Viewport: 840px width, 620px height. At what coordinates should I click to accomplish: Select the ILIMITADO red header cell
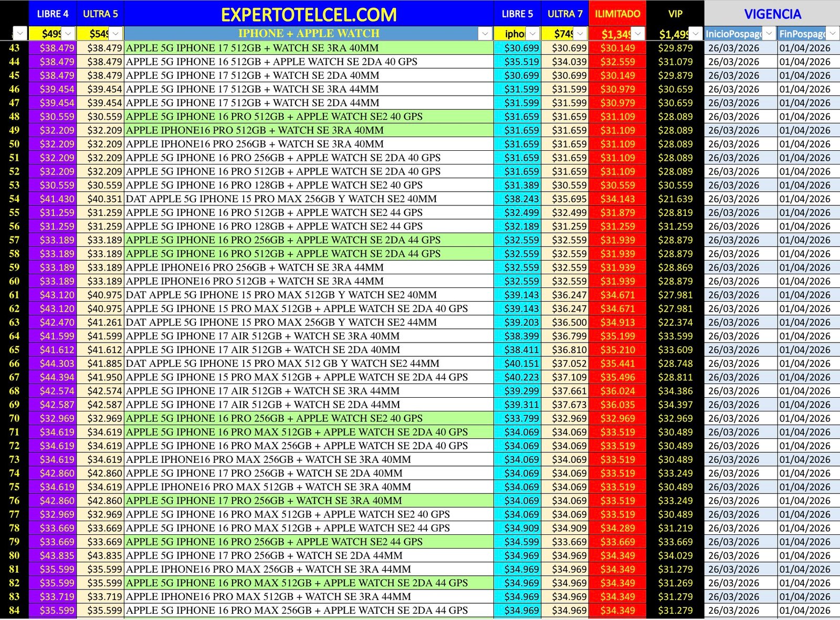coord(618,14)
